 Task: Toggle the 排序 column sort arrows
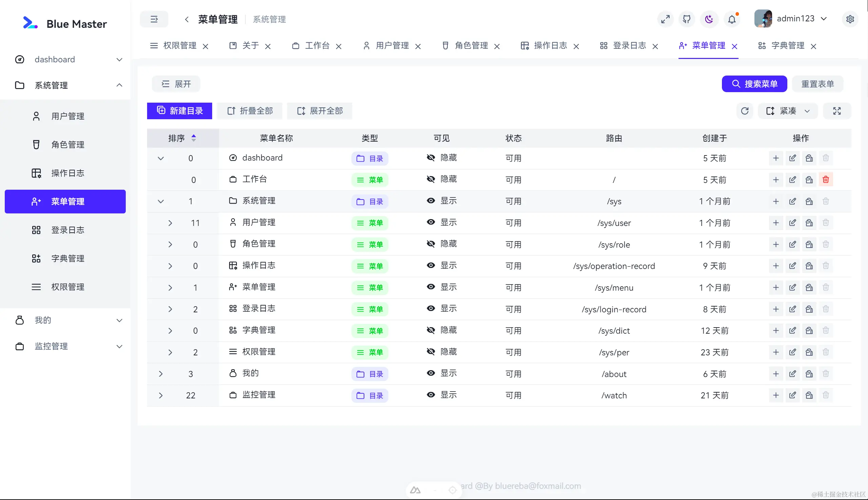pyautogui.click(x=194, y=138)
